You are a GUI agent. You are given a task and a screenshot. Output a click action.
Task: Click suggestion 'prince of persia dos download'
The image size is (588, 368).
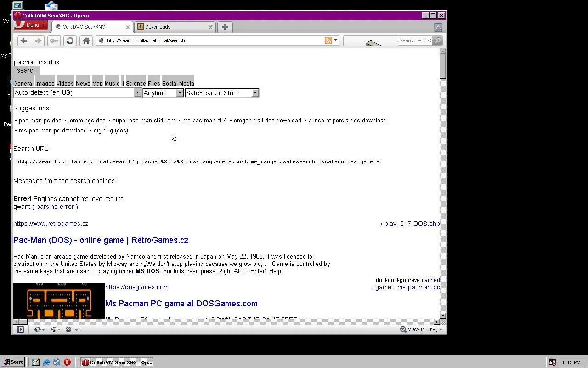tap(347, 121)
